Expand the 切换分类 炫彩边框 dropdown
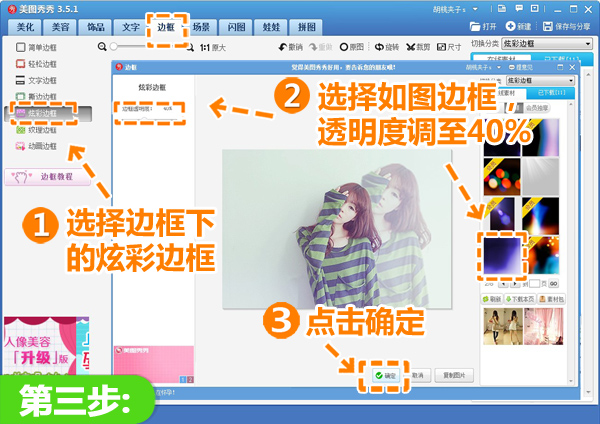600x424 pixels. [547, 44]
